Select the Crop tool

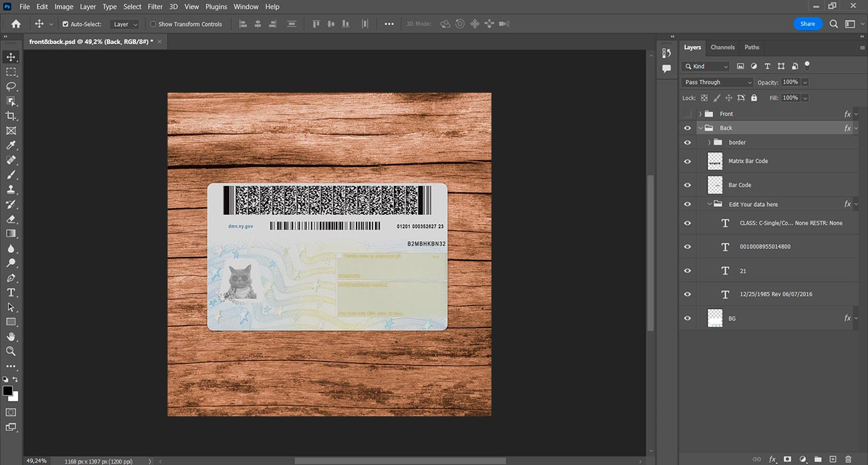[x=11, y=116]
